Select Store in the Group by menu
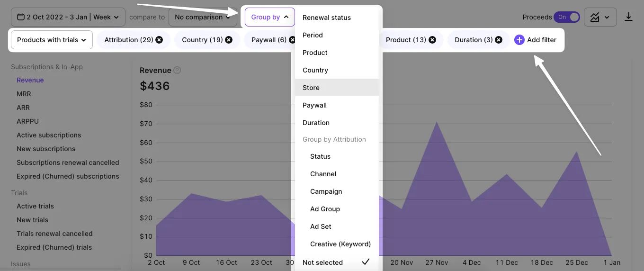Image resolution: width=644 pixels, height=271 pixels. click(x=311, y=88)
